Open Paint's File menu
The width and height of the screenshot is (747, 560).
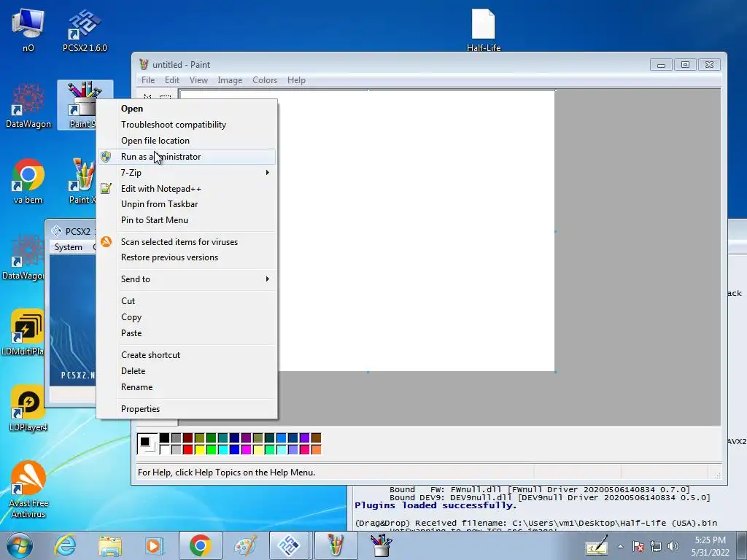(148, 80)
